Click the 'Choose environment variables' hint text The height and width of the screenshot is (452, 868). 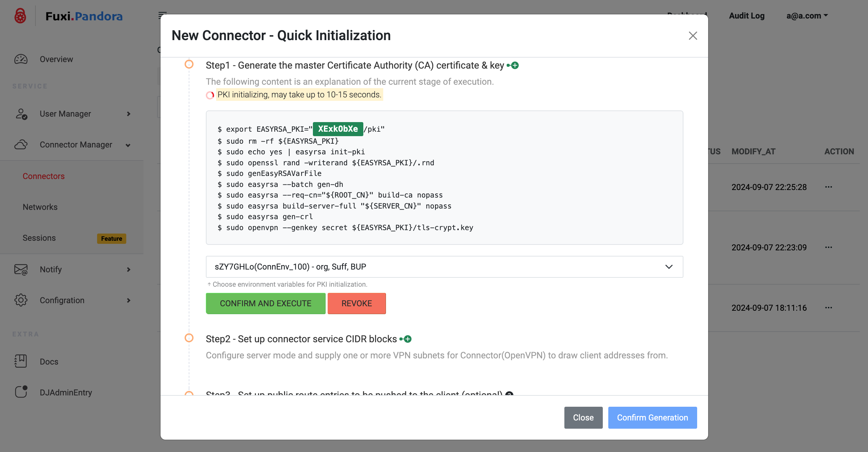pos(287,284)
